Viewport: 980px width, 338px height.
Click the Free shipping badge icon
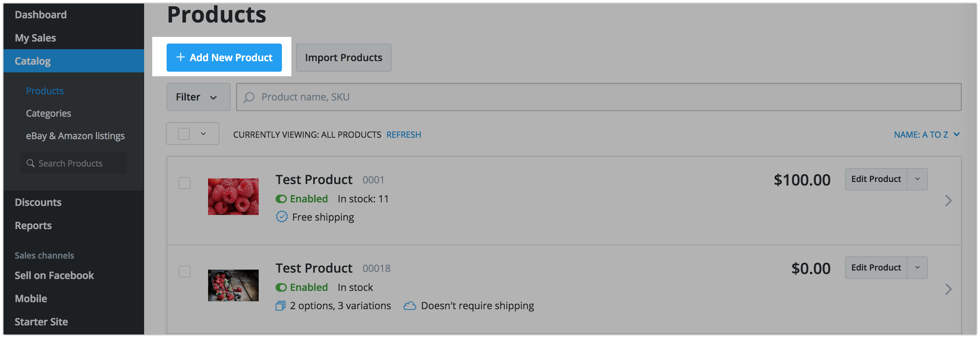pos(282,217)
